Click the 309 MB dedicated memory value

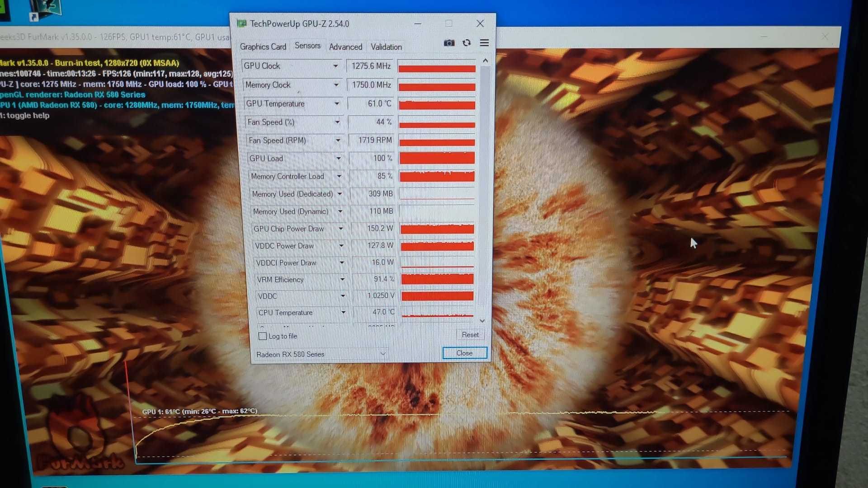(380, 193)
